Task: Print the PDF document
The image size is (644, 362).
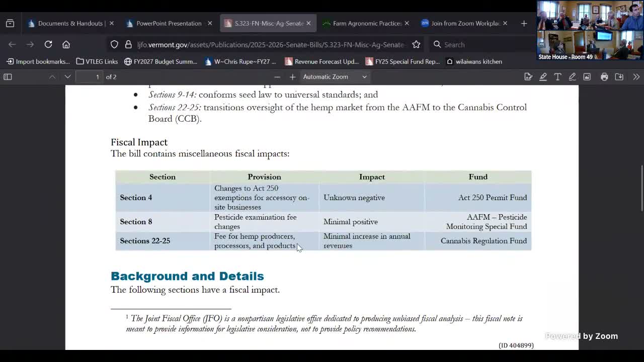Action: coord(604,77)
